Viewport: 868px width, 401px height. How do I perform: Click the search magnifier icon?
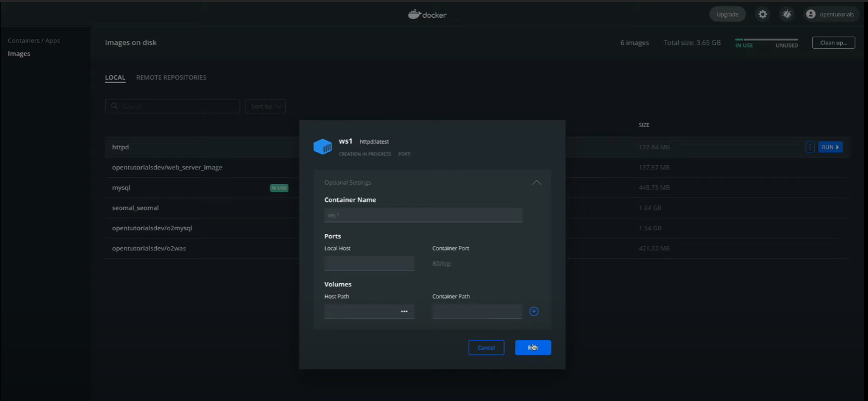(115, 106)
